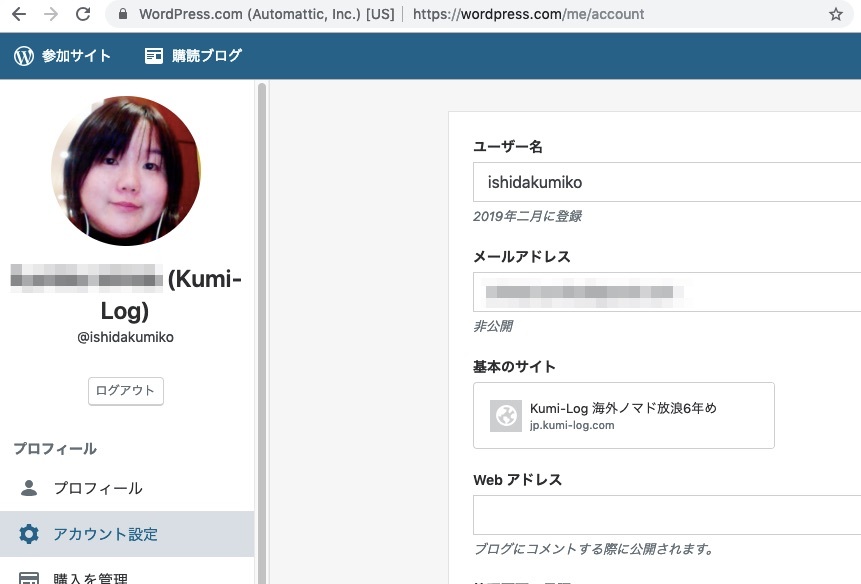The height and width of the screenshot is (584, 861).
Task: Click the ブログにコメントする際に公開されます note
Action: pos(594,549)
